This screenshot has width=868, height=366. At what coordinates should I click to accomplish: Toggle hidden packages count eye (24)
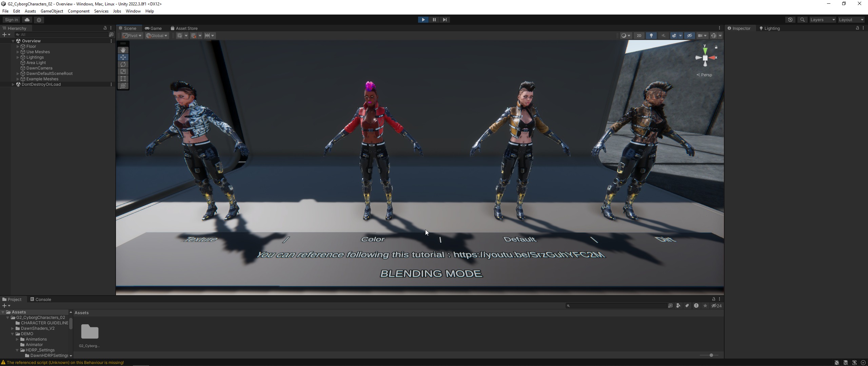click(x=716, y=306)
